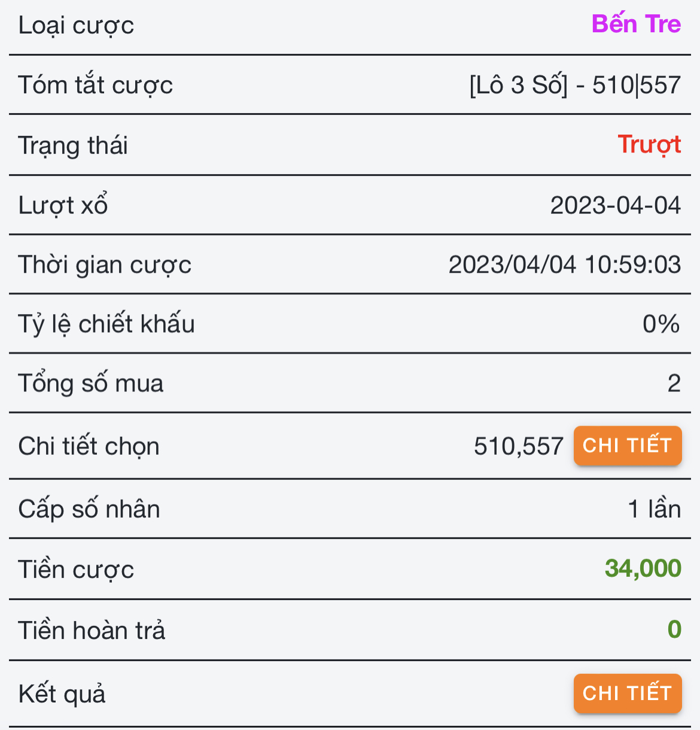The width and height of the screenshot is (700, 730).
Task: Click the 1 lần multiplier value
Action: click(654, 509)
